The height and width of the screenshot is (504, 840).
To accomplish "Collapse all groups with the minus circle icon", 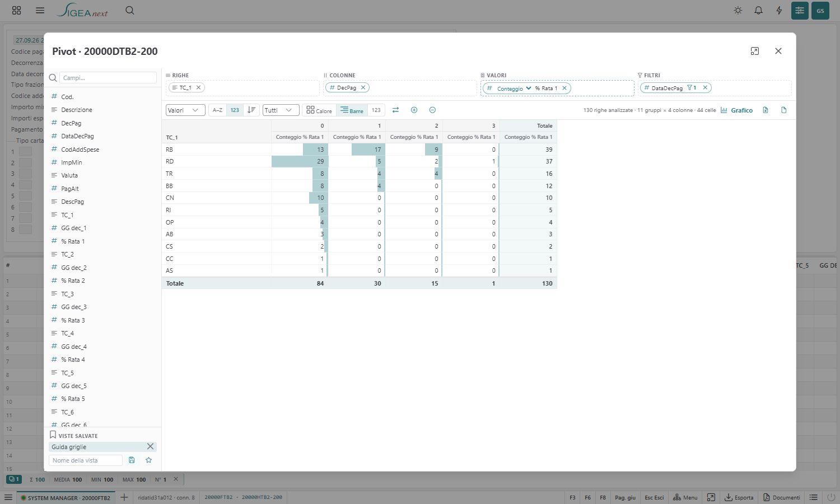I will click(432, 110).
